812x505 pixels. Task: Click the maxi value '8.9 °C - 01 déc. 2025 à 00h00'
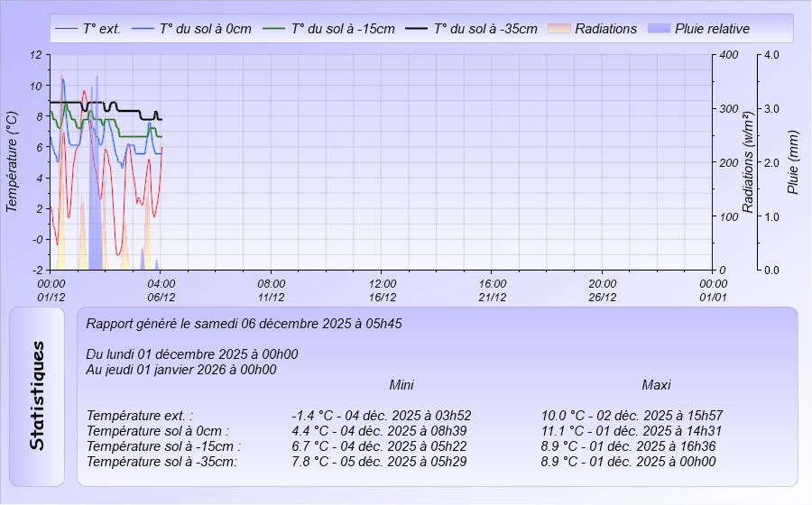(x=628, y=462)
